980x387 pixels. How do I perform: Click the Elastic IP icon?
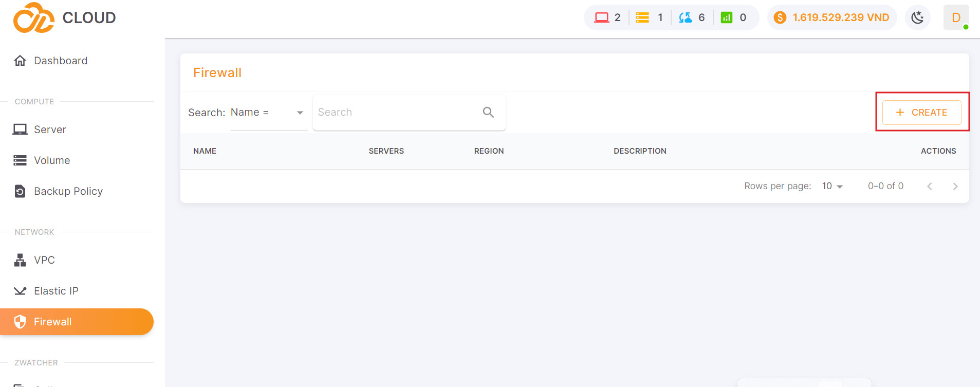(x=20, y=291)
